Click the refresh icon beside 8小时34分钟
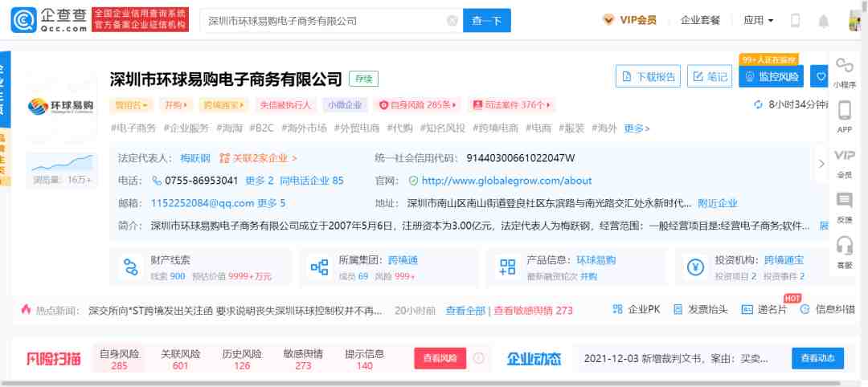 click(x=759, y=104)
